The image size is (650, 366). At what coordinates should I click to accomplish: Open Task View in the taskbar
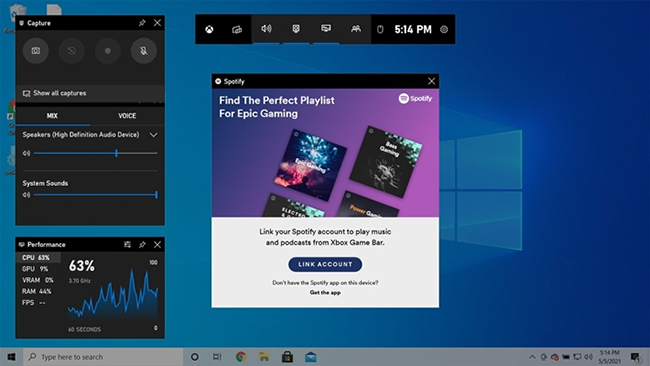217,357
